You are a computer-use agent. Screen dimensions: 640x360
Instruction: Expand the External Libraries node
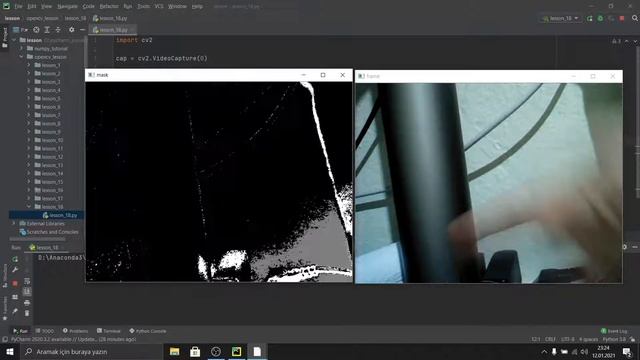[x=14, y=224]
